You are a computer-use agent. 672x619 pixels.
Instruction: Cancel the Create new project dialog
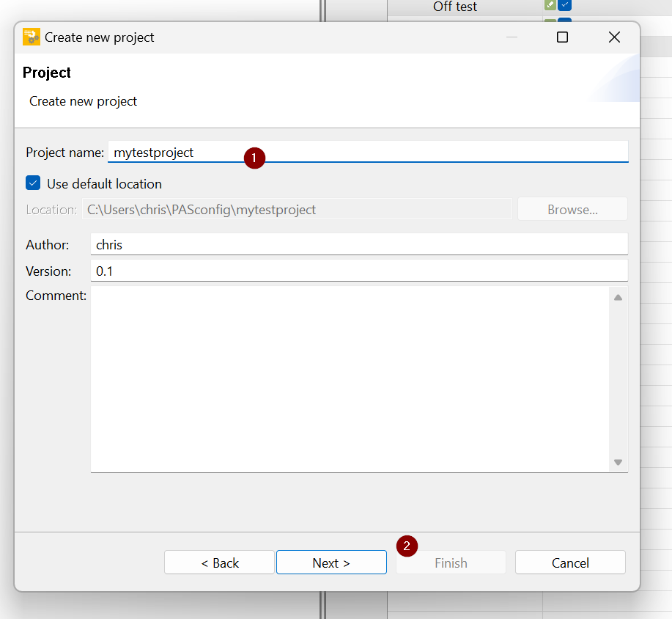pos(570,563)
